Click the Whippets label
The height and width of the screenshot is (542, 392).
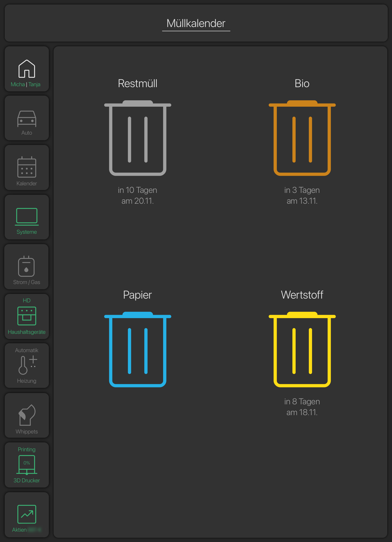click(x=27, y=432)
